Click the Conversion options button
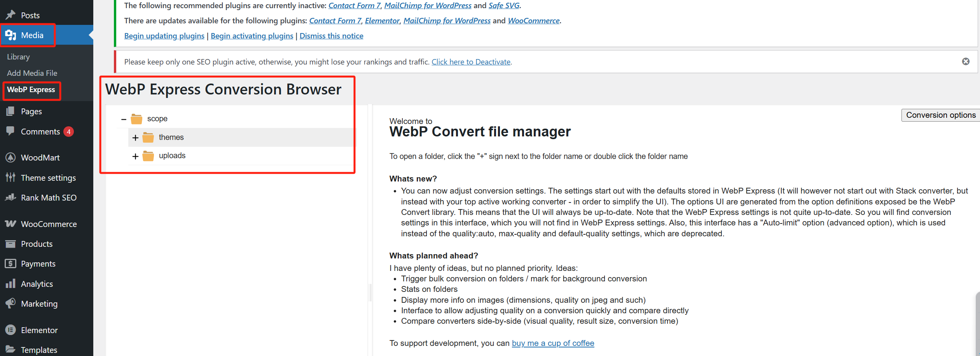This screenshot has width=980, height=356. tap(941, 115)
